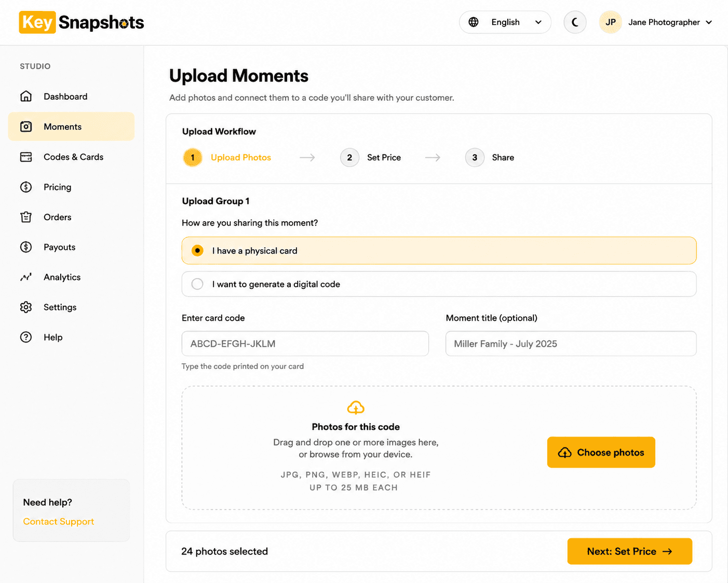Click "Type the code printed on your card" hint
Image resolution: width=728 pixels, height=583 pixels.
(242, 366)
